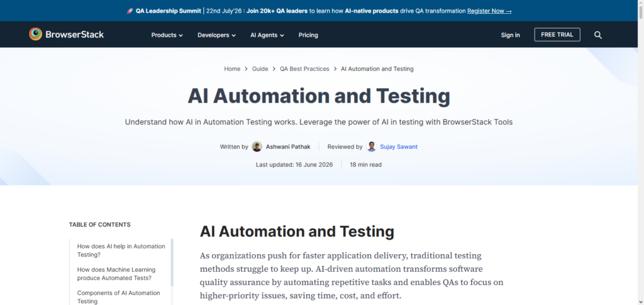Viewport: 644px width, 305px height.
Task: Click Sign in
Action: (x=510, y=35)
